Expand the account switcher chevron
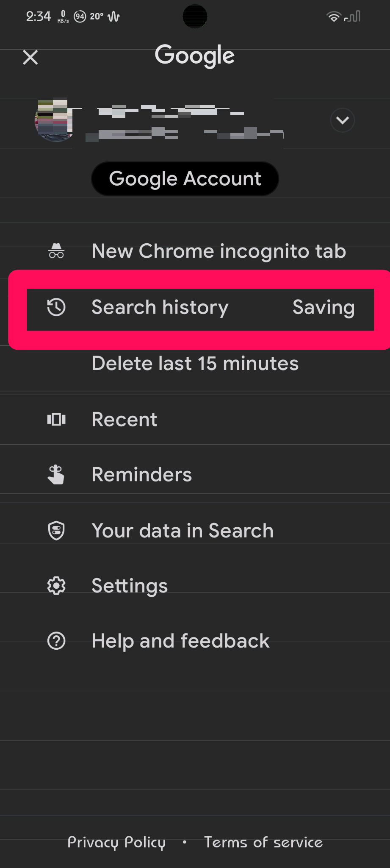 coord(342,120)
